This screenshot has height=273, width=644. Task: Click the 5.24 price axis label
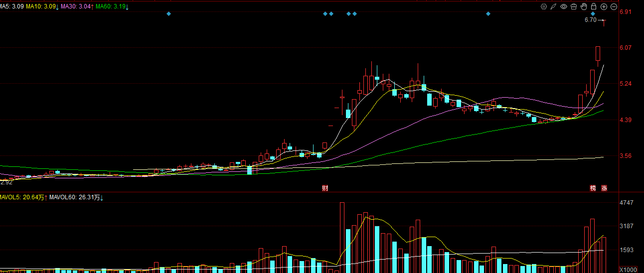pos(626,84)
